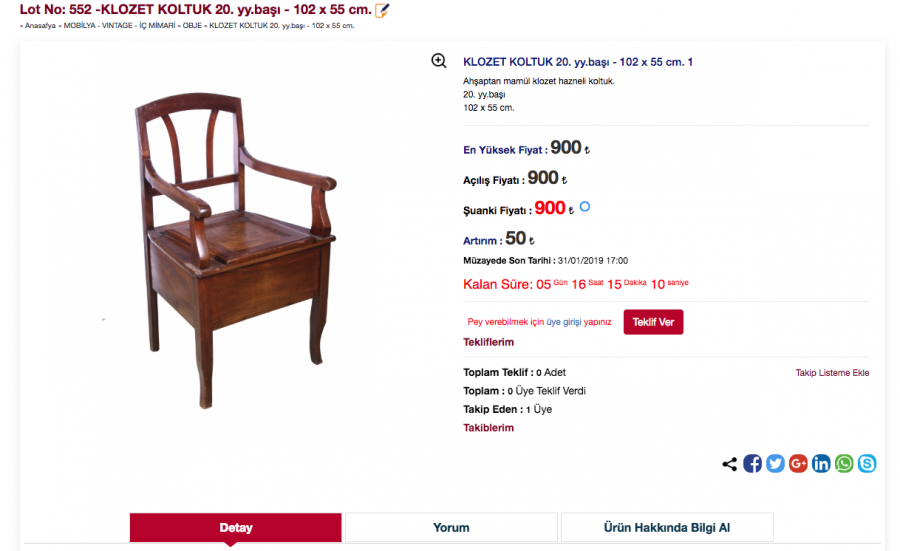Select the Ürün Hakkında Bilgi Al tab
Viewport: 900px width, 551px height.
667,527
